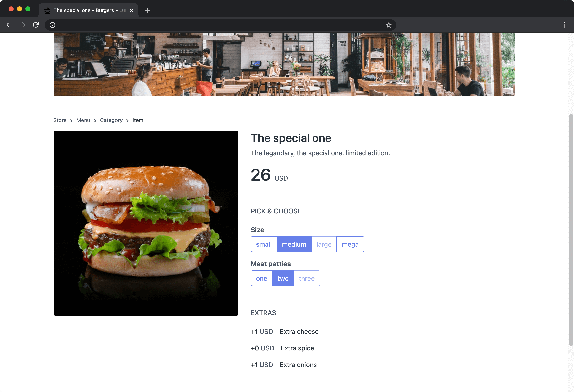The height and width of the screenshot is (392, 574).
Task: Select the 'mega' size option
Action: (x=350, y=244)
